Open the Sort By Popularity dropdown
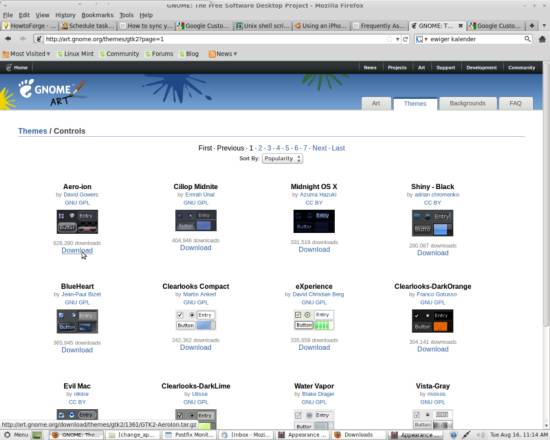550x440 pixels. pos(282,159)
